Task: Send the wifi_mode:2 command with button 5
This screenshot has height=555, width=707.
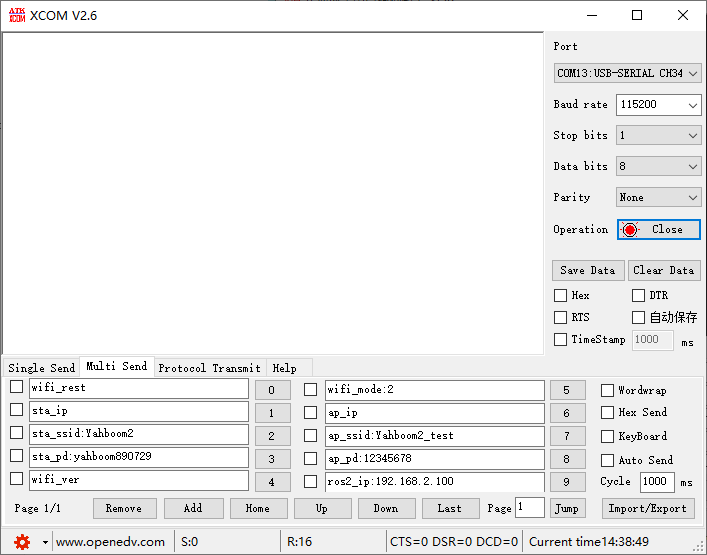Action: (x=567, y=390)
